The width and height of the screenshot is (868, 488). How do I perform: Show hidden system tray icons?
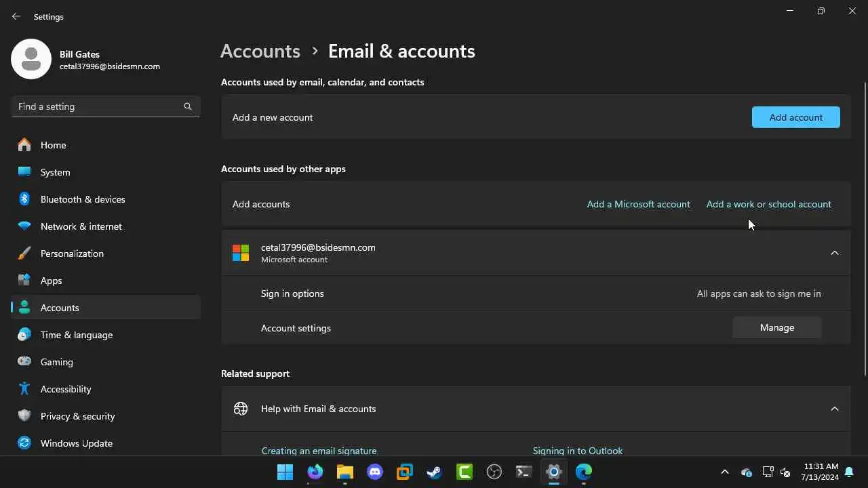725,472
